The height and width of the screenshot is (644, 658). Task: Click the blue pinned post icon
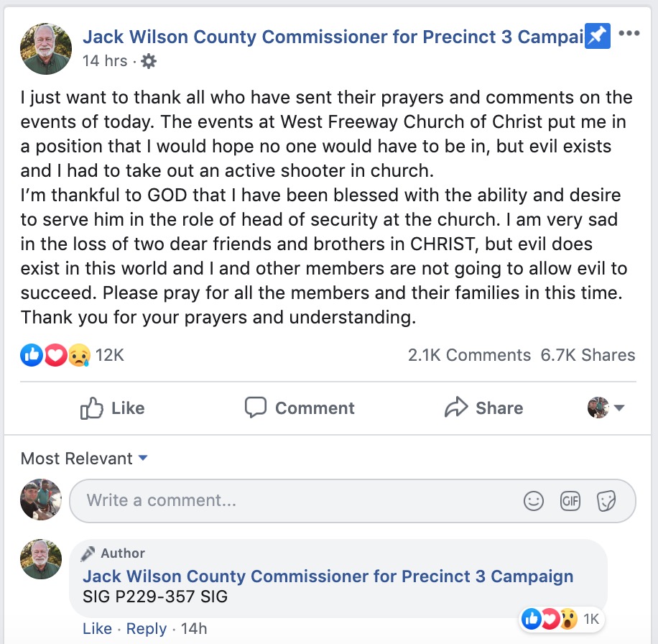(x=598, y=37)
